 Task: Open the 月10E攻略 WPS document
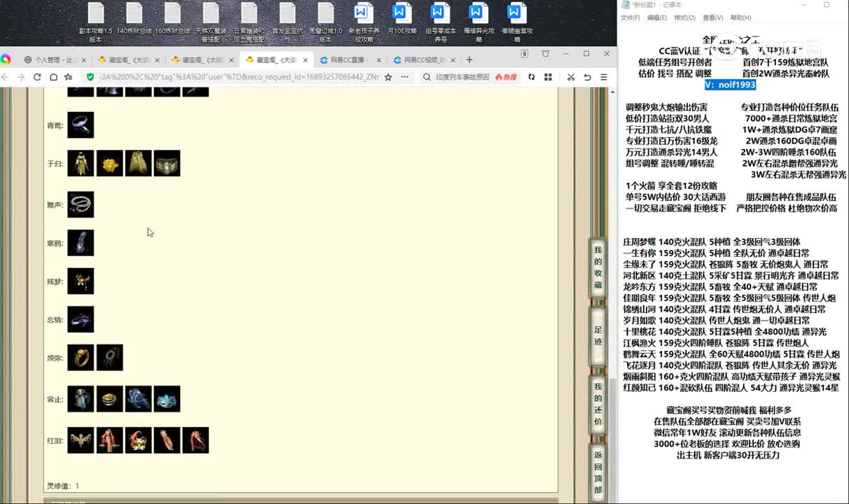pyautogui.click(x=401, y=20)
